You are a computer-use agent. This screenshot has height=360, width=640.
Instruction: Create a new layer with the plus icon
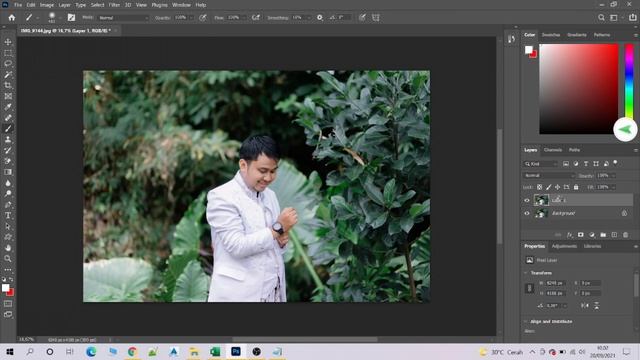(614, 235)
